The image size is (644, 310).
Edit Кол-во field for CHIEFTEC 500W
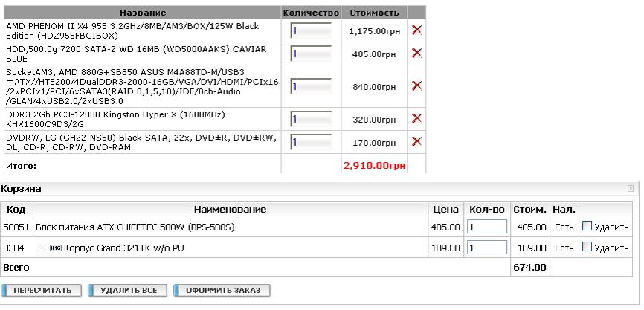pyautogui.click(x=486, y=226)
